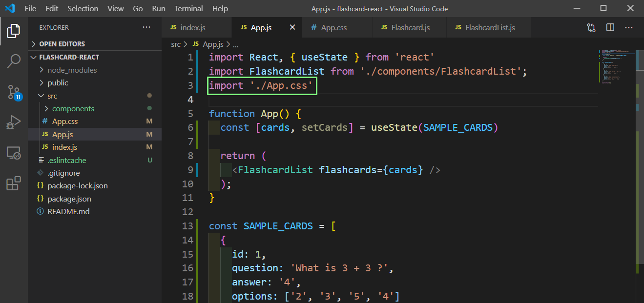This screenshot has width=644, height=303.
Task: Expand the node_modules folder
Action: [x=72, y=70]
